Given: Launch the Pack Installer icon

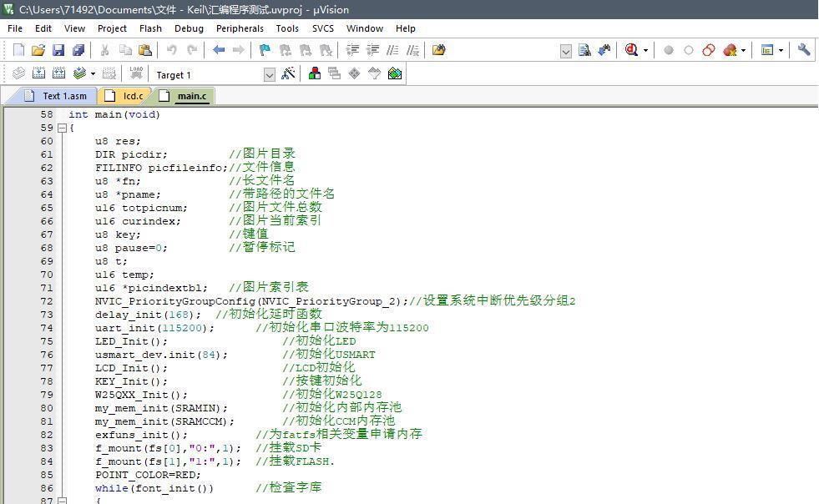Looking at the screenshot, I should tap(395, 73).
